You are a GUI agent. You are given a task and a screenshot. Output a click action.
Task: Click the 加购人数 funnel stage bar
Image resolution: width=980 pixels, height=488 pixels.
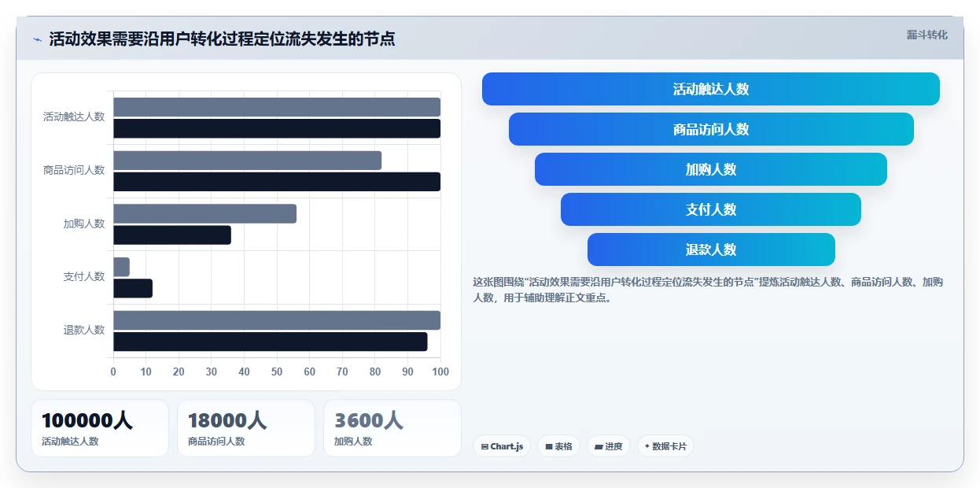tap(711, 169)
